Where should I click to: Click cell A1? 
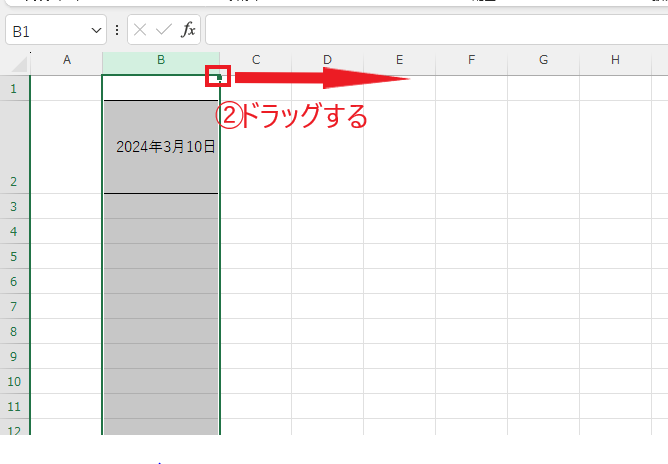tap(66, 88)
